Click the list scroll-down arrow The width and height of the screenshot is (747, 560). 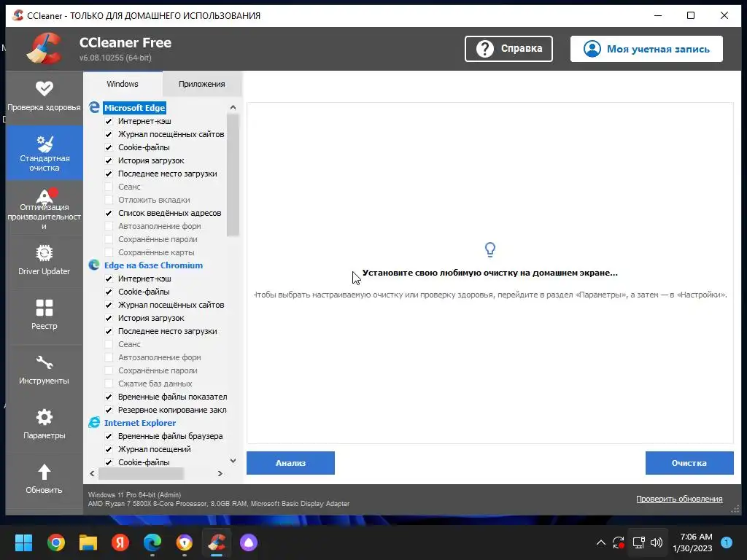point(233,461)
